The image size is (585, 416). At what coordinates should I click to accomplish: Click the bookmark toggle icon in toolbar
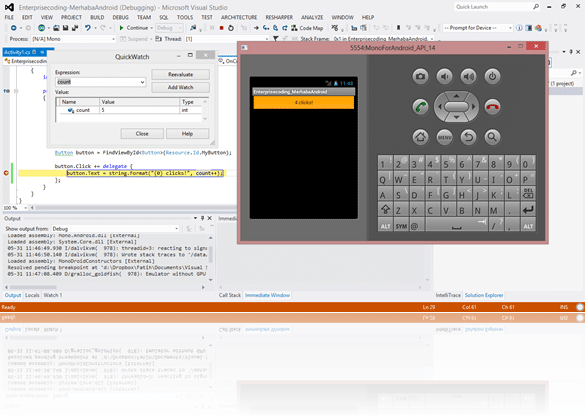tap(398, 28)
